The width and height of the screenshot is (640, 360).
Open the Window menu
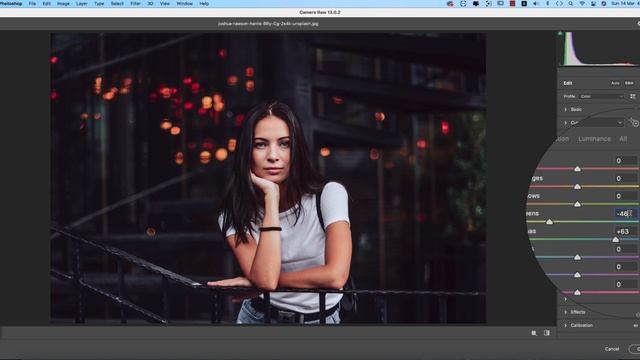tap(184, 4)
